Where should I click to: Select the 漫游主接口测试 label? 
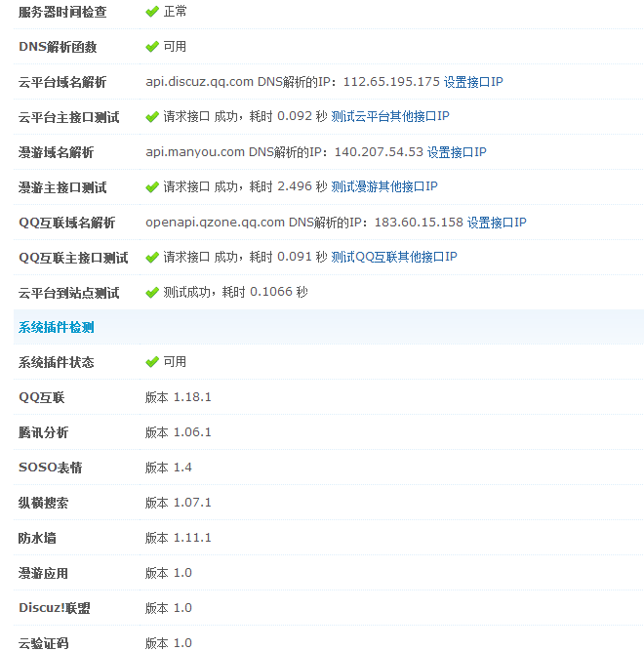point(62,187)
